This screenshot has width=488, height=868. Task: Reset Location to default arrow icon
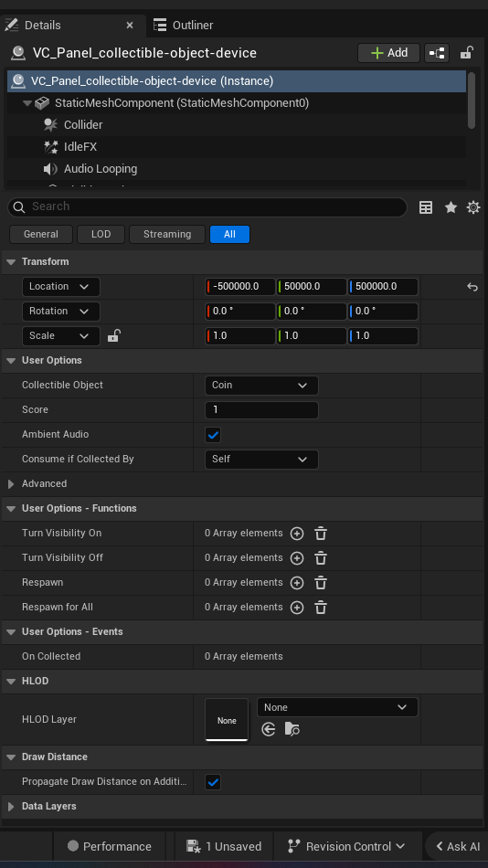472,287
